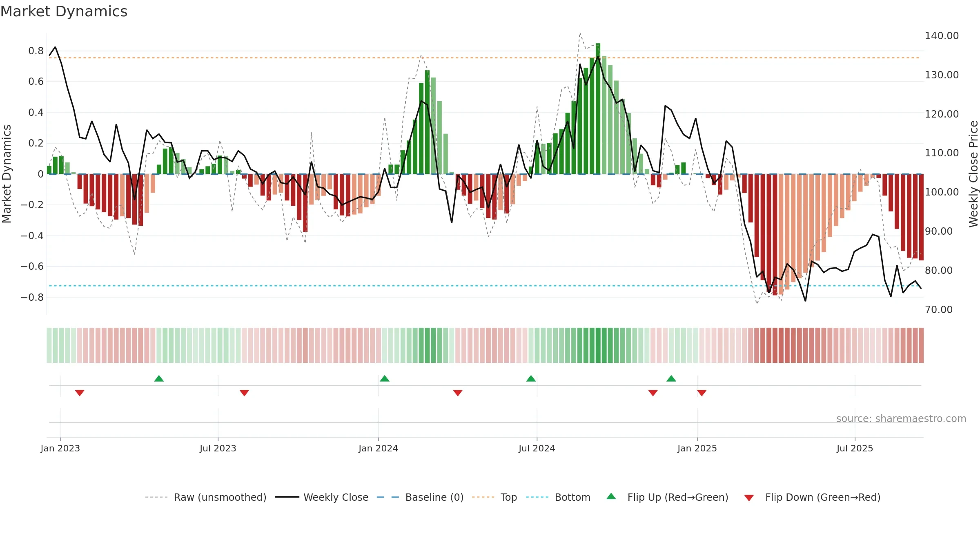Click the −0.4 left axis tick label

pyautogui.click(x=32, y=236)
